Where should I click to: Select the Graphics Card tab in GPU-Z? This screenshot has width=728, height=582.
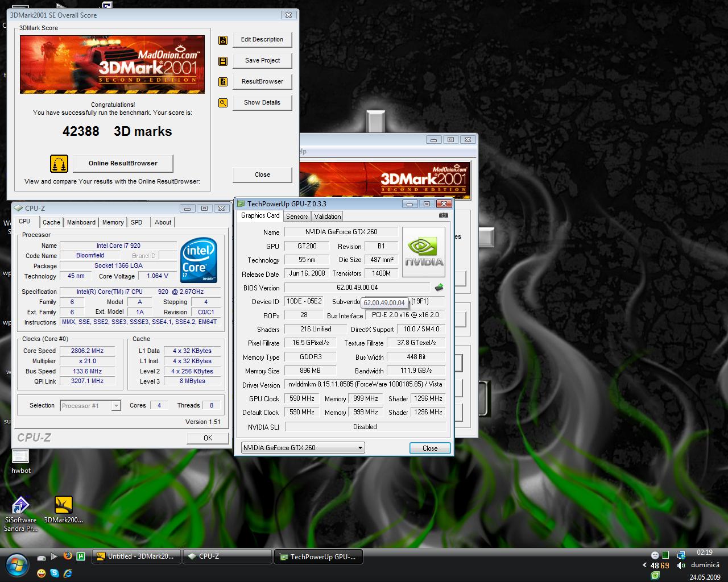[x=260, y=215]
